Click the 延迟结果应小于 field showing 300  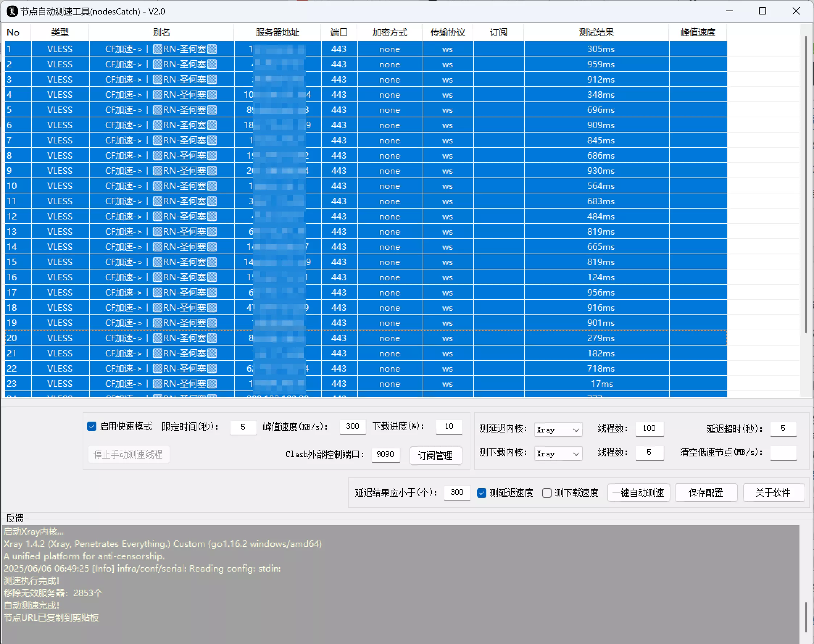pyautogui.click(x=457, y=493)
